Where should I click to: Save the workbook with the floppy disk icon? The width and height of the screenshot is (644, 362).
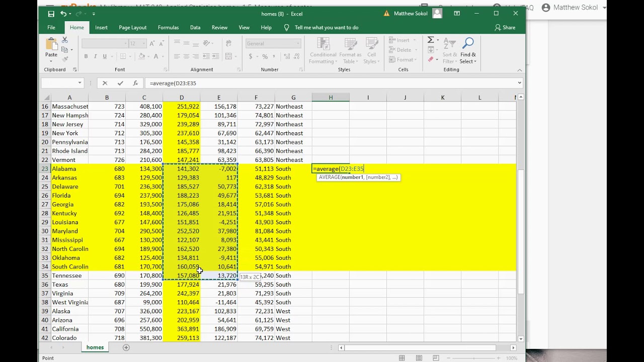point(51,14)
